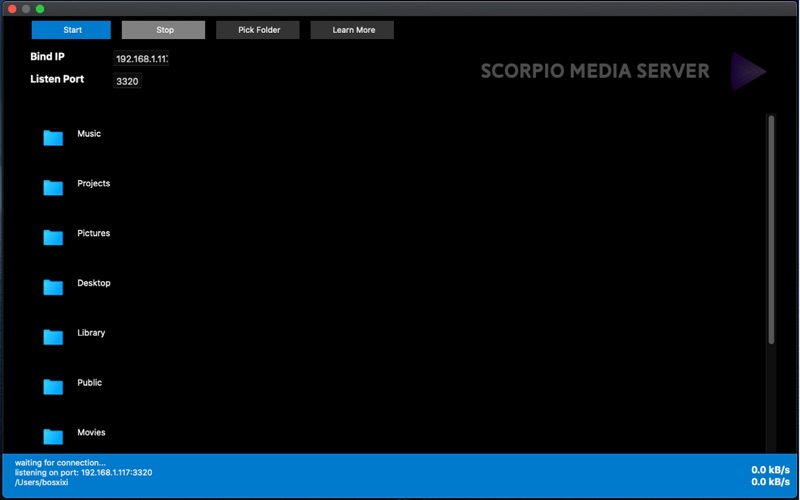
Task: Click the Desktop folder icon
Action: click(53, 287)
